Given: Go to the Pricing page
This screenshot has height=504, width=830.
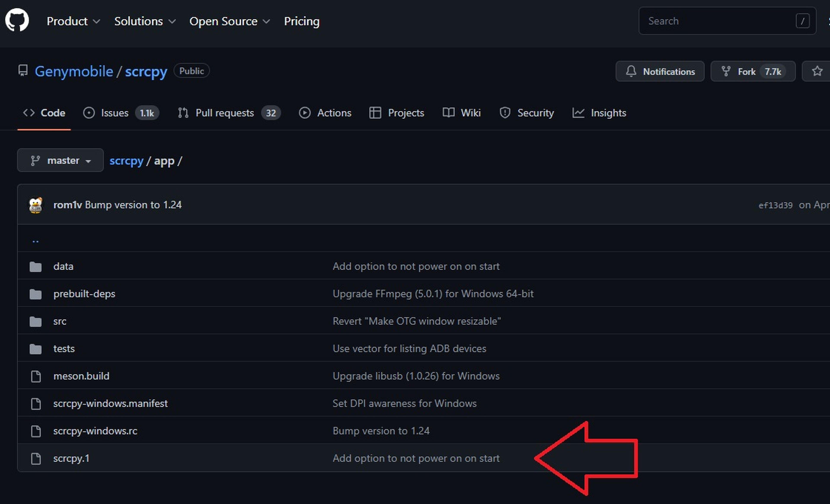Looking at the screenshot, I should [x=302, y=21].
